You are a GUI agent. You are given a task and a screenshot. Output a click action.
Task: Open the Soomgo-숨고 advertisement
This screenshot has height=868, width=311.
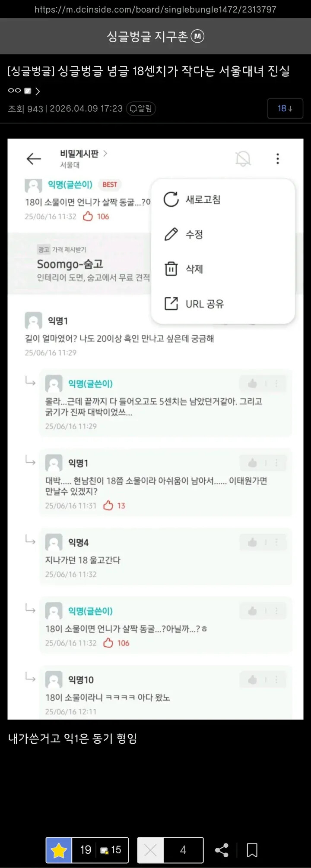point(79,264)
